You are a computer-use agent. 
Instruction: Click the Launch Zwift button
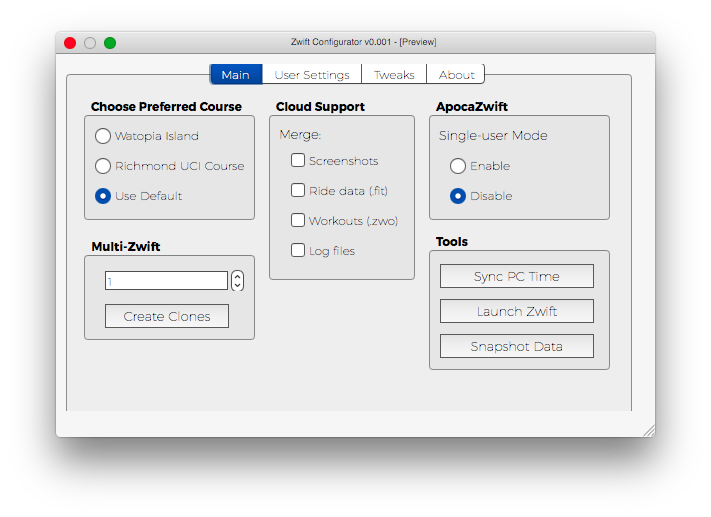coord(516,311)
